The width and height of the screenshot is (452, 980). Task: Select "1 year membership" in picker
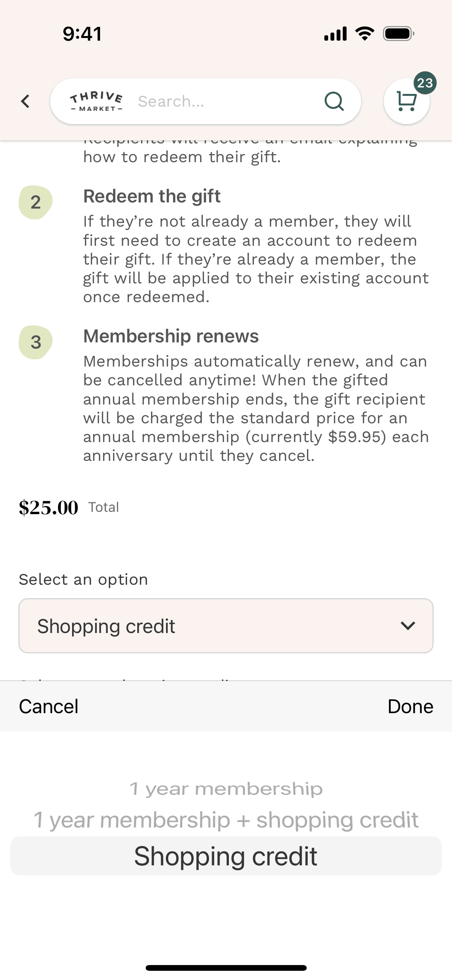226,789
